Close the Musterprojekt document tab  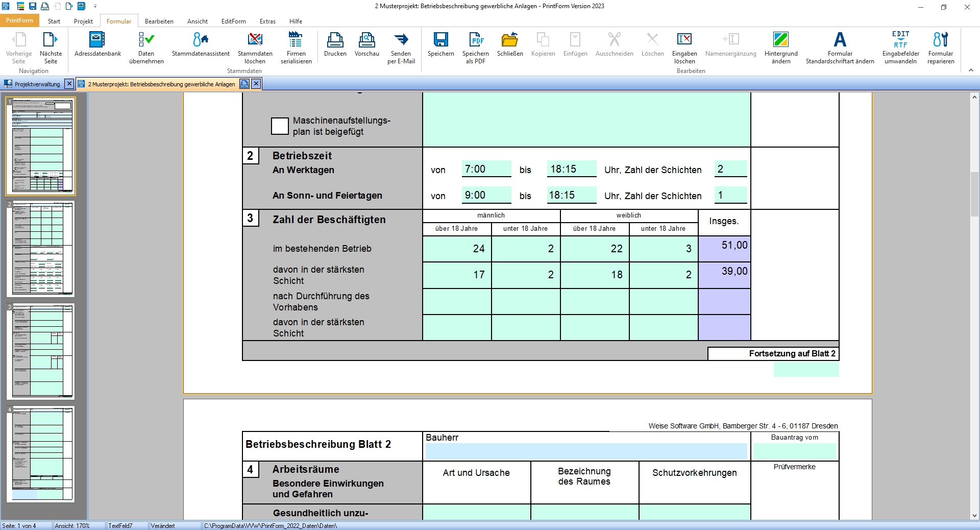[x=256, y=84]
